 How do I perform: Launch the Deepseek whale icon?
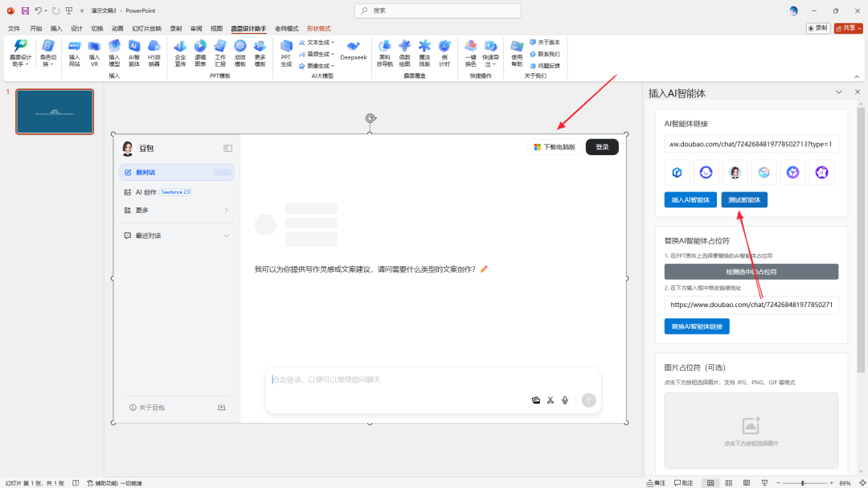(x=353, y=50)
